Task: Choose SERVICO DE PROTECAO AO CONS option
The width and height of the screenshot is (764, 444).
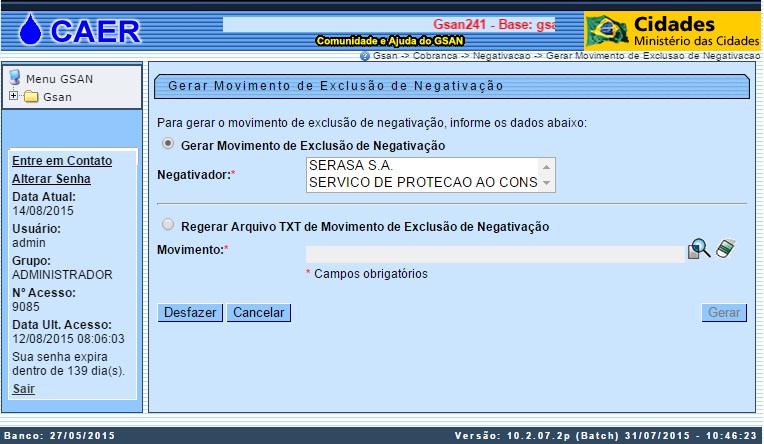Action: [x=423, y=182]
